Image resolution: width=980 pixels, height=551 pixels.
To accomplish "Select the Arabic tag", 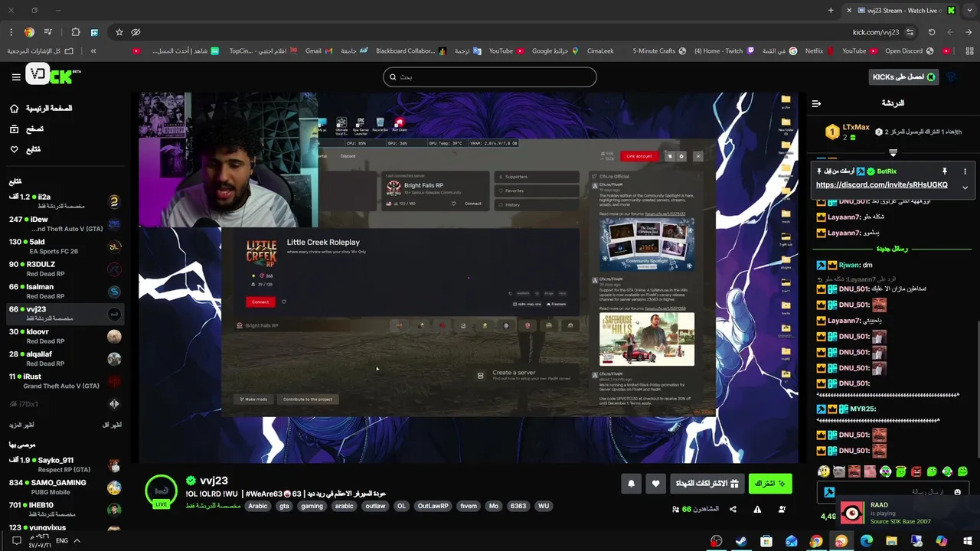I will click(258, 506).
